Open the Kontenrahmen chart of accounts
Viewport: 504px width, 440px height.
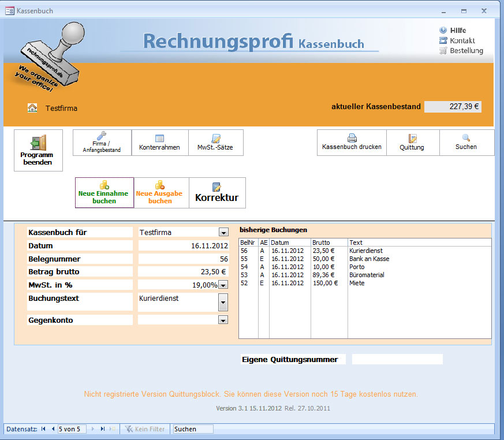click(160, 143)
